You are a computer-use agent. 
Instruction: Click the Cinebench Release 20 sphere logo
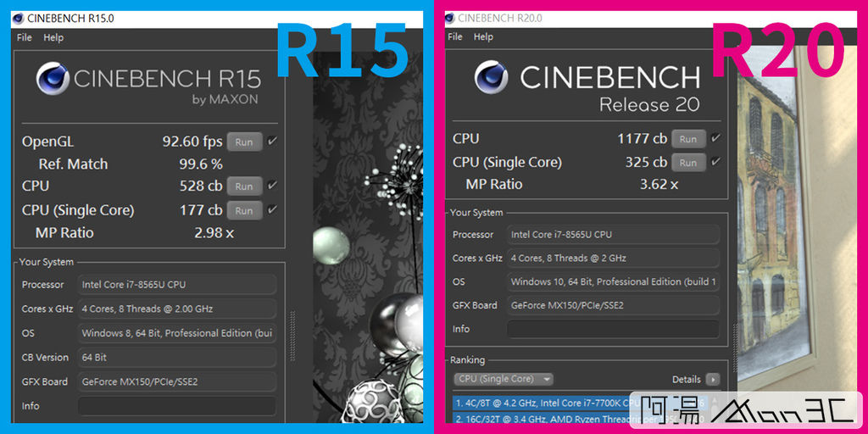click(x=492, y=77)
